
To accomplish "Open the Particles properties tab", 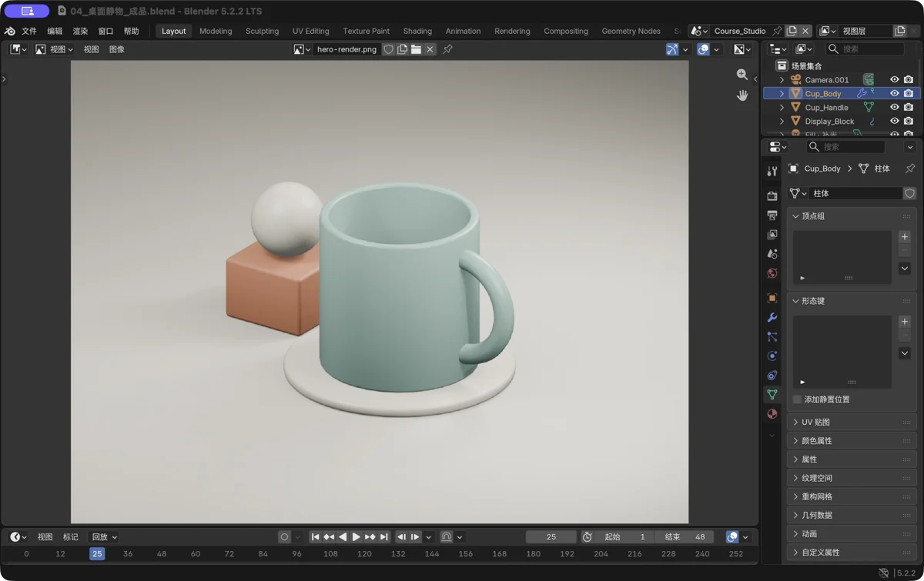I will [772, 336].
